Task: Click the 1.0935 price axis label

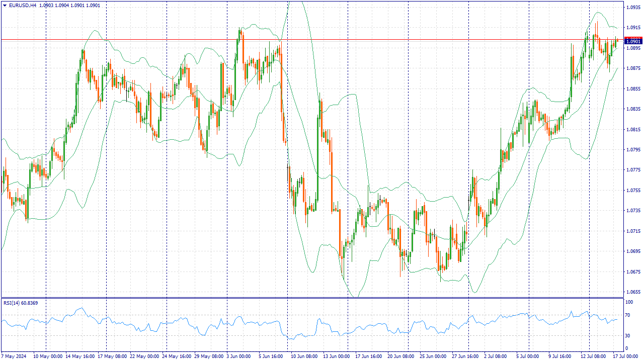Action: coord(632,8)
